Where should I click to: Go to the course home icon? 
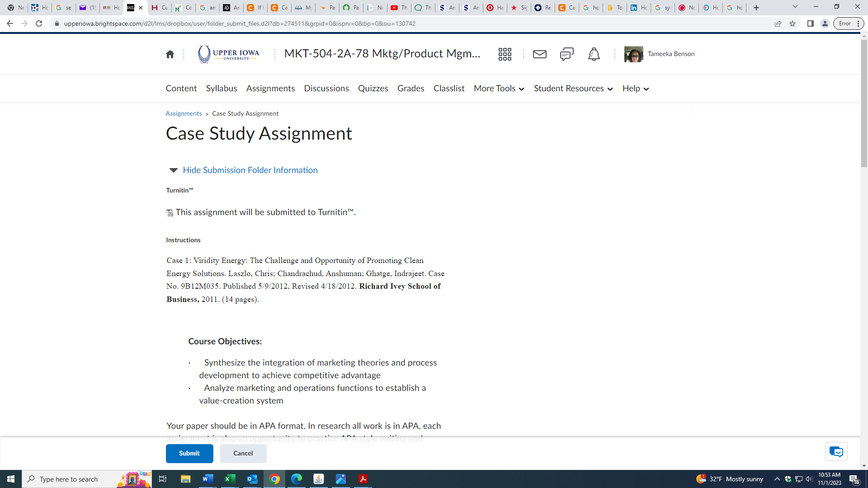point(170,54)
